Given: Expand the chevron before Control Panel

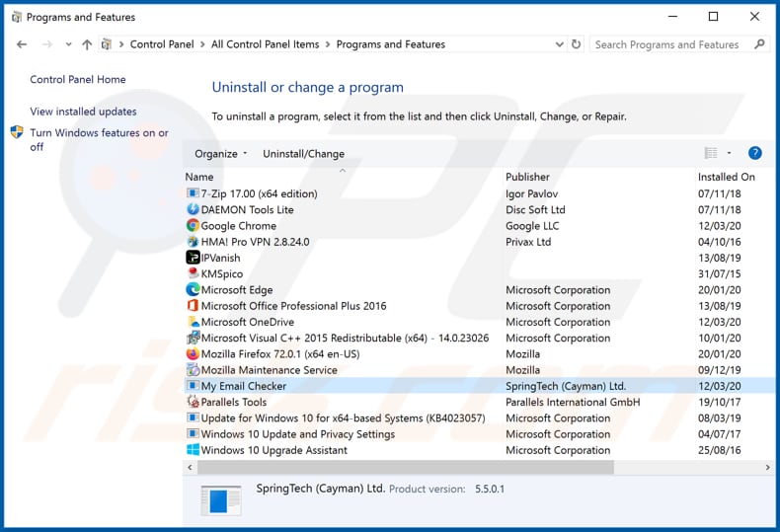Looking at the screenshot, I should 121,44.
